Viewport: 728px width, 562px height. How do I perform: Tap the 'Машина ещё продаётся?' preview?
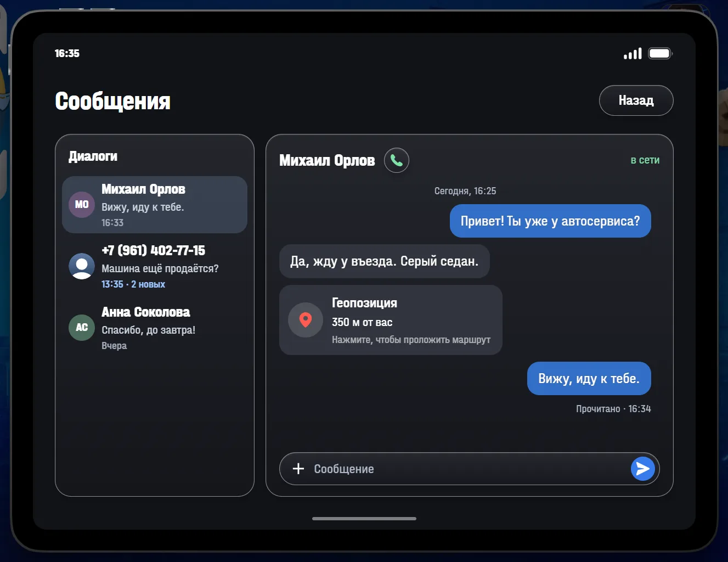(160, 268)
